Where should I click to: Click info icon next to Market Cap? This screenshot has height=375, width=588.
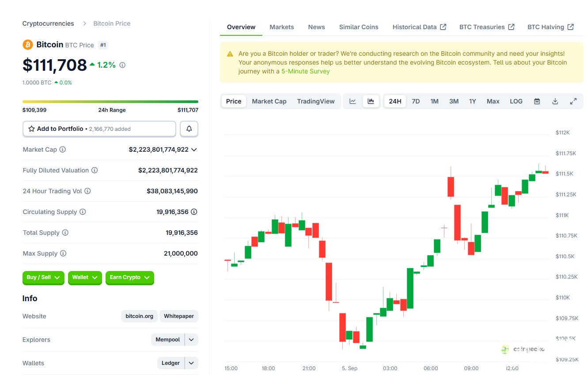pyautogui.click(x=63, y=149)
